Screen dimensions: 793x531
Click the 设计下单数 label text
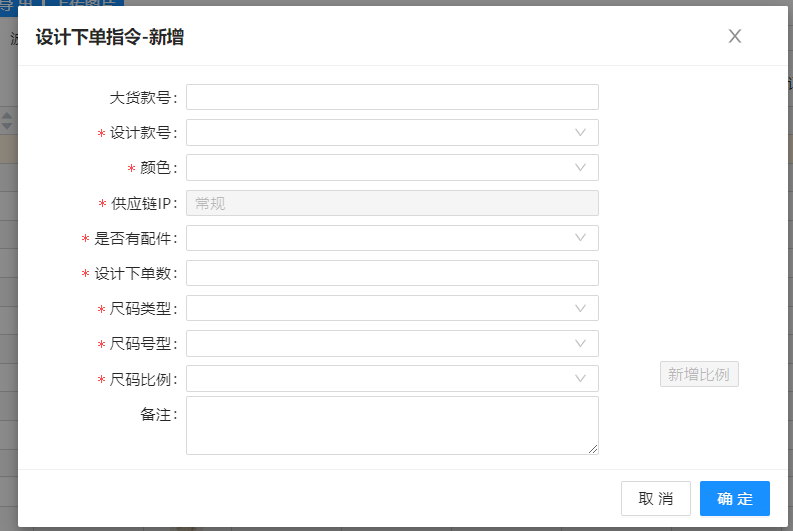point(136,274)
